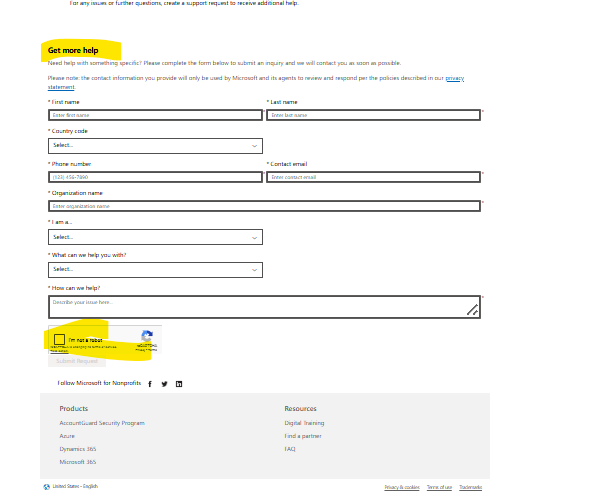Open the LinkedIn icon link
This screenshot has height=496, width=595.
(179, 384)
